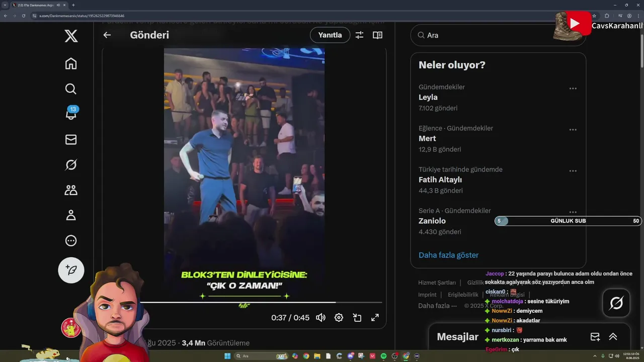Enter video fullscreen mode

click(x=375, y=318)
